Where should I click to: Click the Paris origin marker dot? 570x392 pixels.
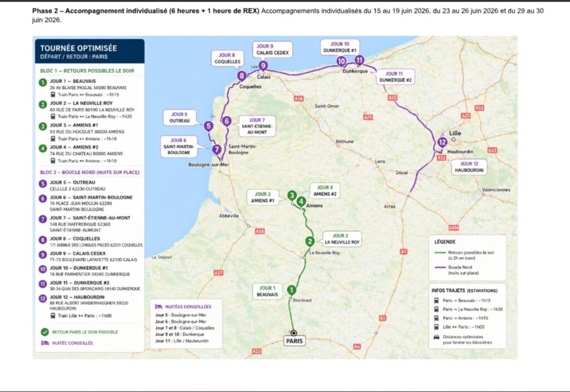pyautogui.click(x=294, y=333)
